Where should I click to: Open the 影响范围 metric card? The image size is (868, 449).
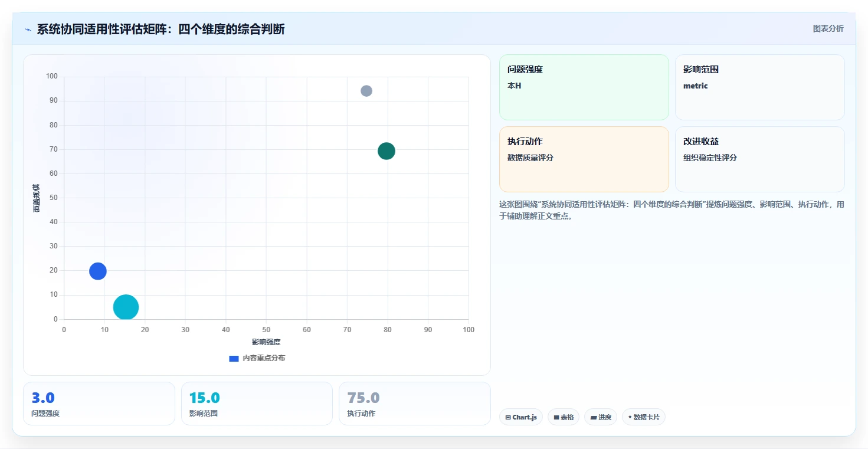[x=759, y=87]
